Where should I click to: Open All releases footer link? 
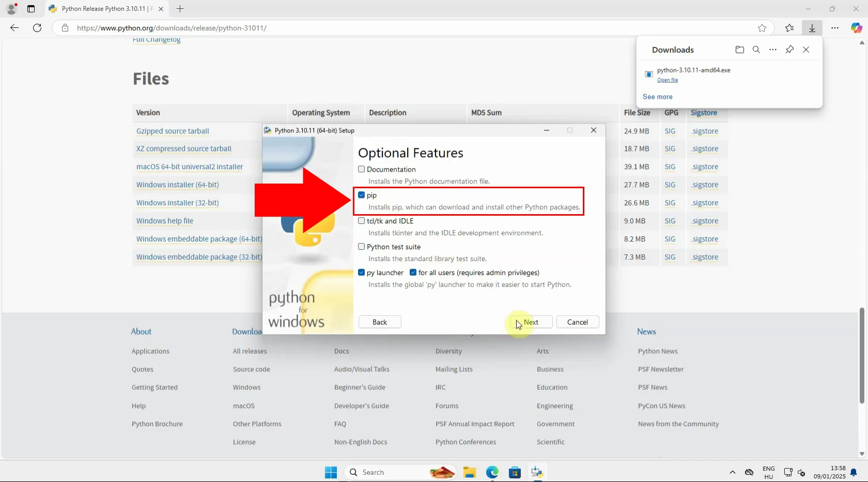coord(250,351)
